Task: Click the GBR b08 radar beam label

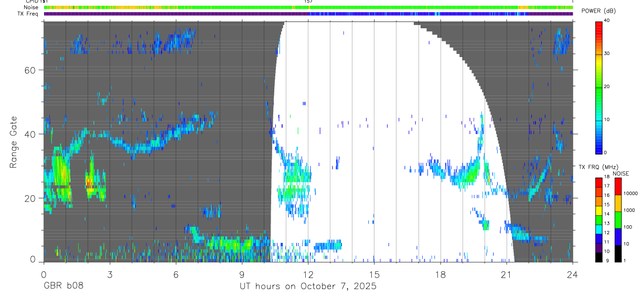Action: [x=63, y=287]
